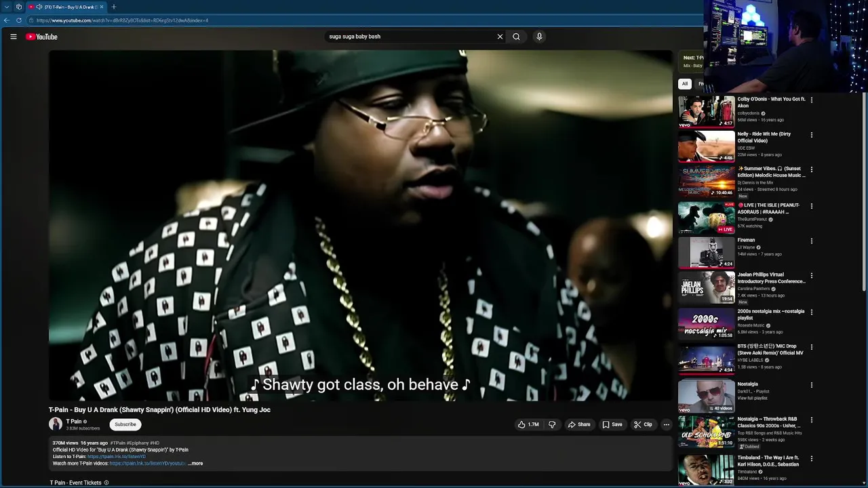Open options menu for BTS MIC Drop video

(812, 347)
